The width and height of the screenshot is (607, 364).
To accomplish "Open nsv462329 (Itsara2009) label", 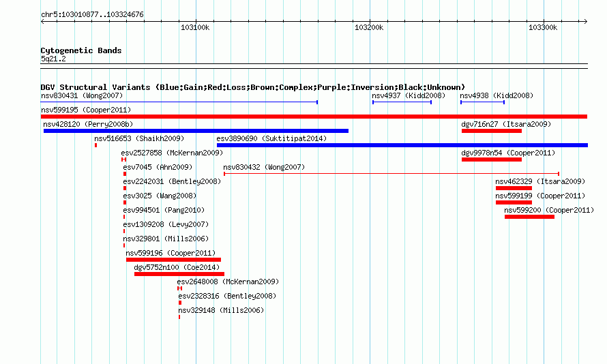I will tap(540, 181).
